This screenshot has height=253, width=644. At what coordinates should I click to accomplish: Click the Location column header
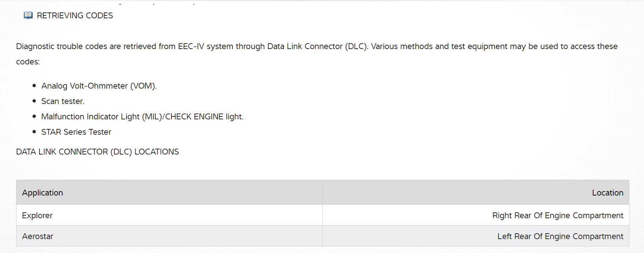pos(607,193)
